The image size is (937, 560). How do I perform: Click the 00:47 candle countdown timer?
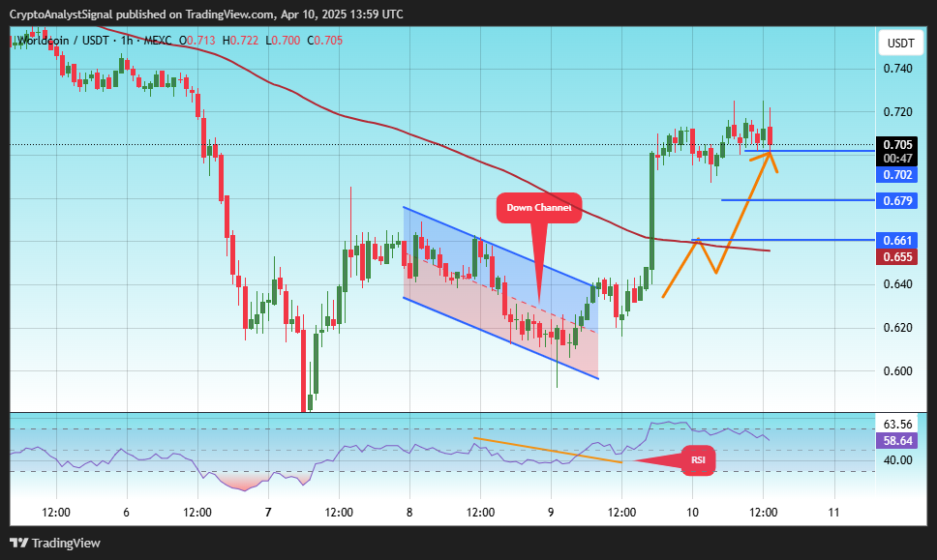pyautogui.click(x=897, y=159)
